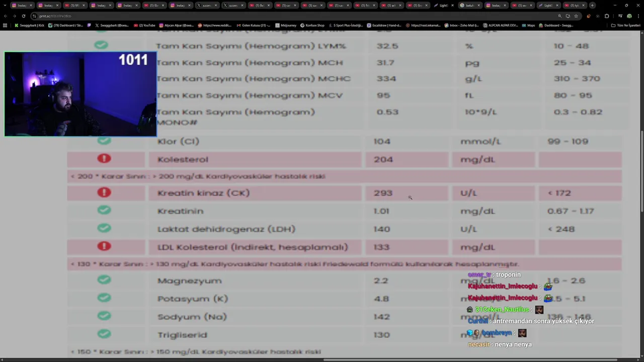Image resolution: width=644 pixels, height=362 pixels.
Task: Open the (79) Dashboard / Str bookmark
Action: 65,25
